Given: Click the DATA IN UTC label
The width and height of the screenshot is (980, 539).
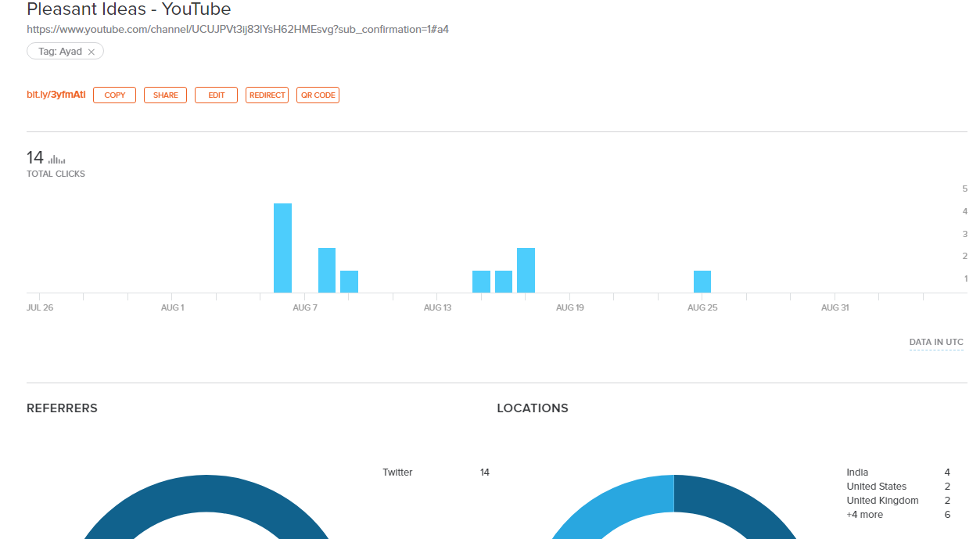Looking at the screenshot, I should coord(936,342).
